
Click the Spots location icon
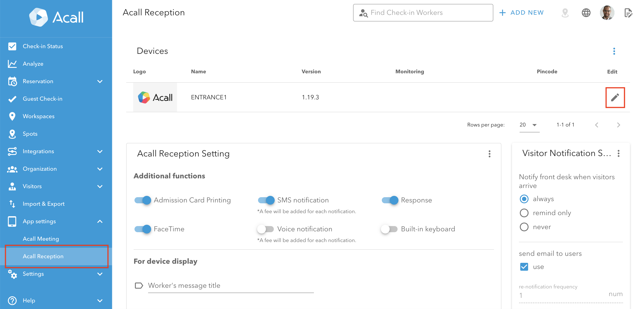[x=12, y=134]
